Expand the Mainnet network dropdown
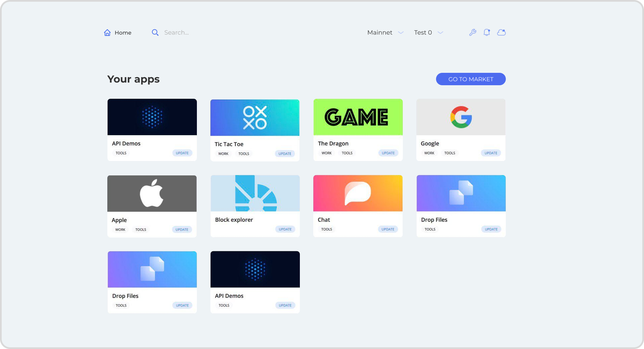 point(401,33)
